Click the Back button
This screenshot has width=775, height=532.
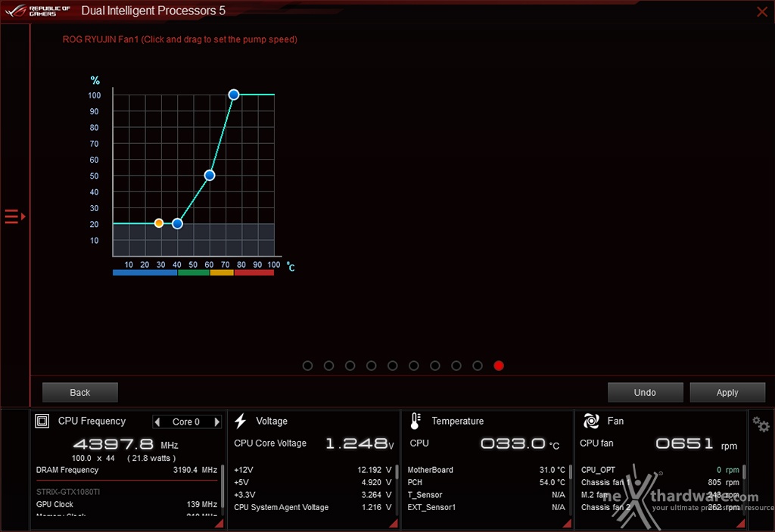(80, 392)
